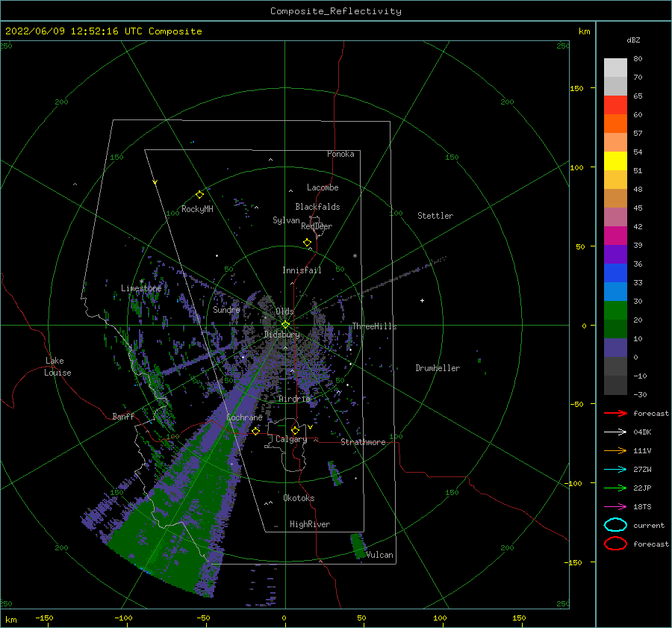672x628 pixels.
Task: Click the RockyMH label on map
Action: [197, 209]
